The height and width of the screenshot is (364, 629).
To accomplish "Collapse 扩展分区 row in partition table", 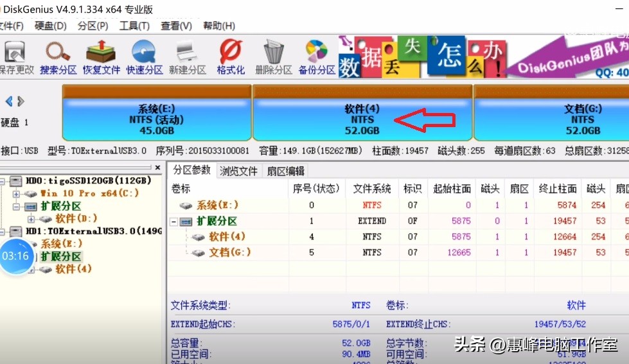I will click(174, 221).
